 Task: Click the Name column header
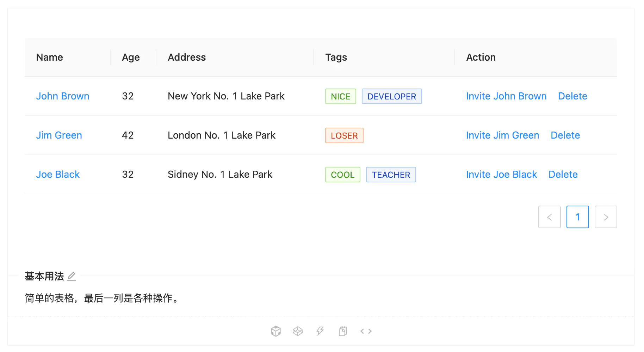click(x=49, y=57)
